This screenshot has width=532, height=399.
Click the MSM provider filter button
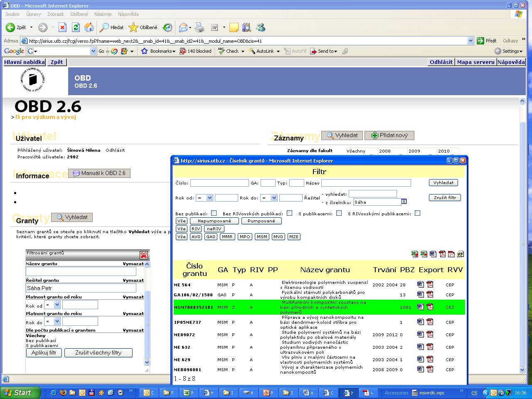click(262, 236)
